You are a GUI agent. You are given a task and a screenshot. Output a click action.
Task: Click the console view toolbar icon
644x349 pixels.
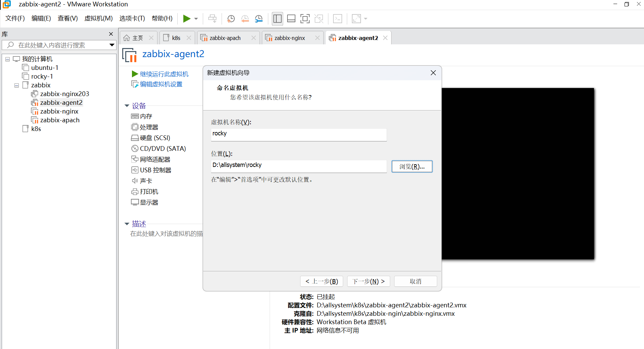coord(337,19)
